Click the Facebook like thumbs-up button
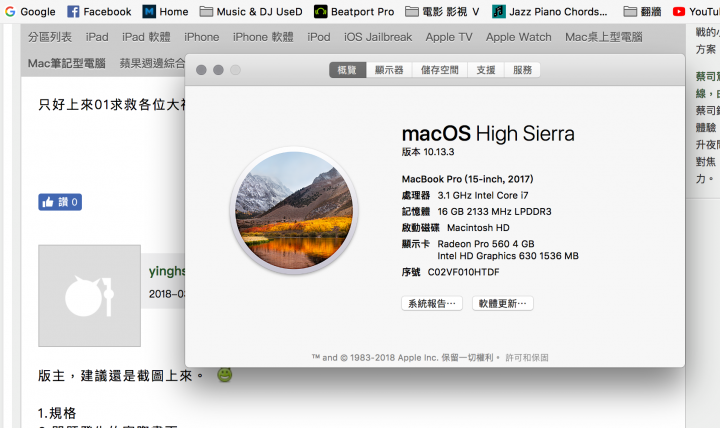 [x=60, y=202]
